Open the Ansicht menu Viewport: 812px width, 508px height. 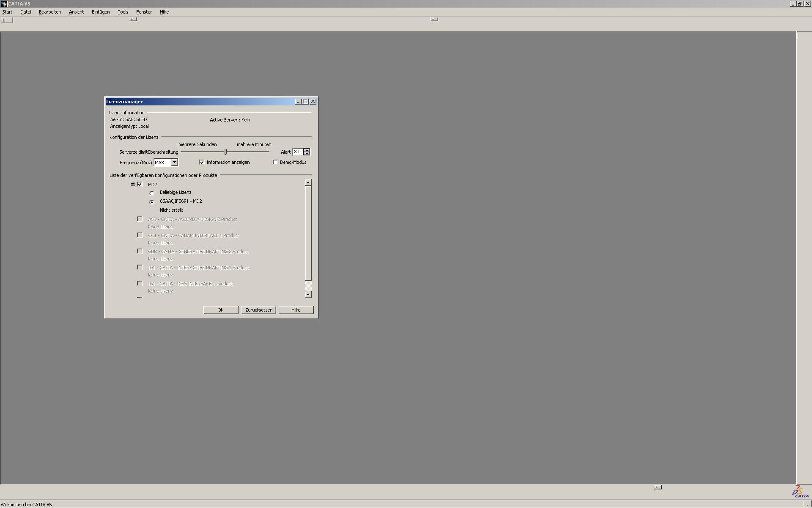77,12
